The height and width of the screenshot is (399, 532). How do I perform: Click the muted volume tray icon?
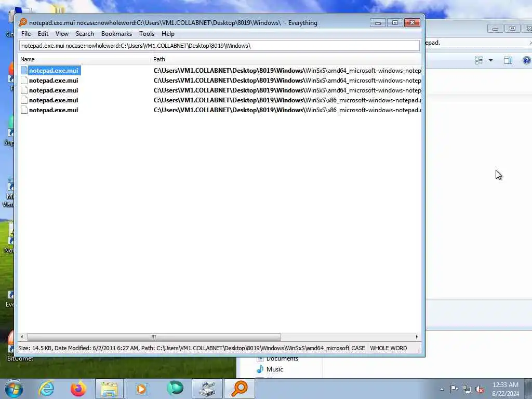pos(480,389)
